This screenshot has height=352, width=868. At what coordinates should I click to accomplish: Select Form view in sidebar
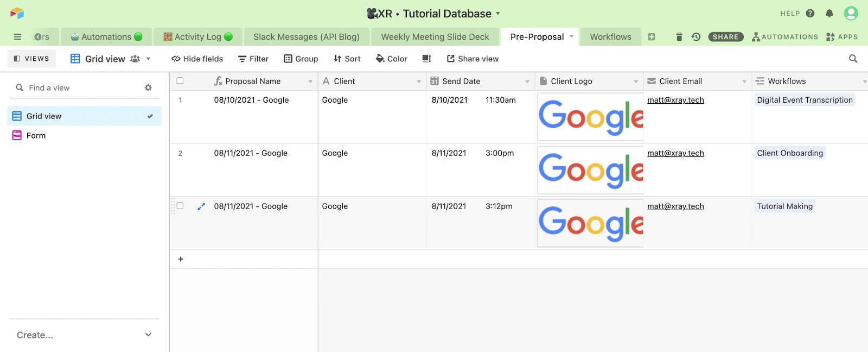pos(84,135)
